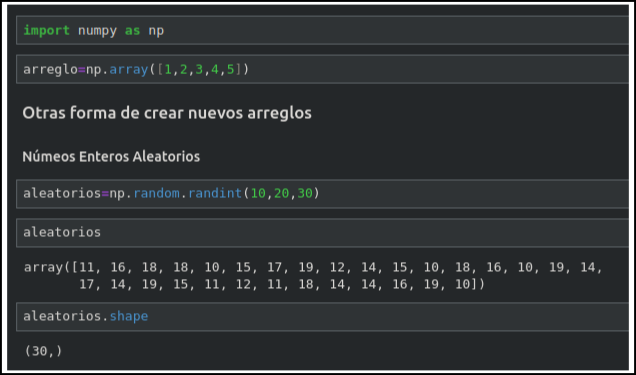Click the word import in first cell
Viewport: 636px width, 375px height.
47,30
